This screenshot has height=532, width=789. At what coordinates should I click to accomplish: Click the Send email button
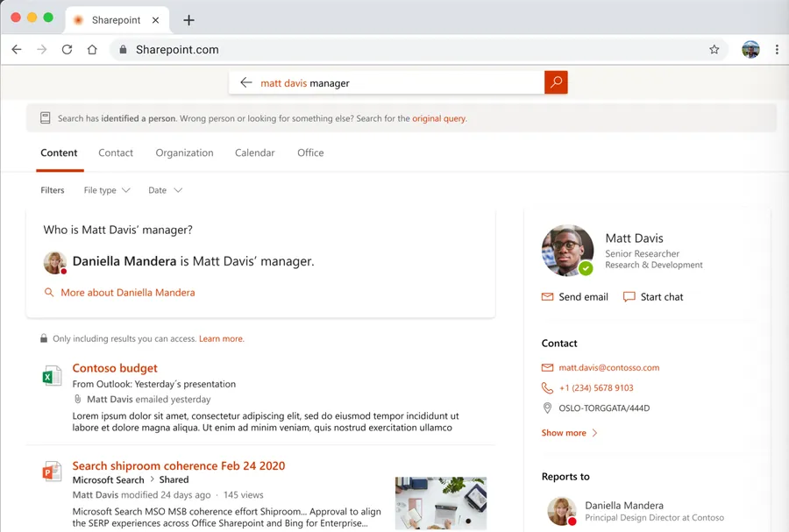point(574,296)
